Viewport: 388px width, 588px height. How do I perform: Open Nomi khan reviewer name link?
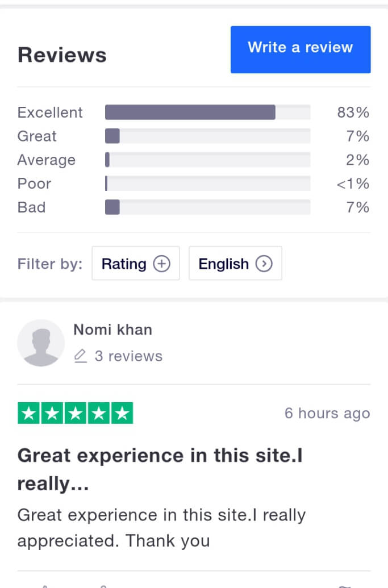coord(113,330)
